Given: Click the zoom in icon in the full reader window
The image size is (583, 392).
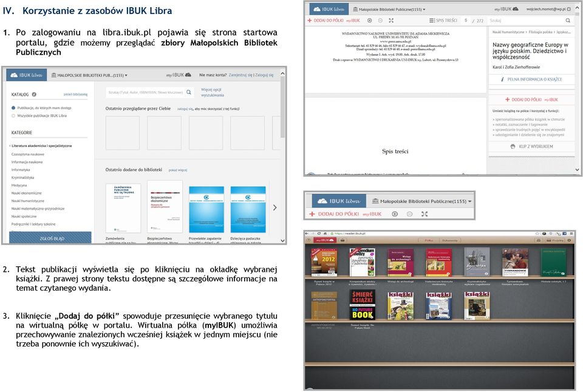Looking at the screenshot, I should pyautogui.click(x=369, y=21).
